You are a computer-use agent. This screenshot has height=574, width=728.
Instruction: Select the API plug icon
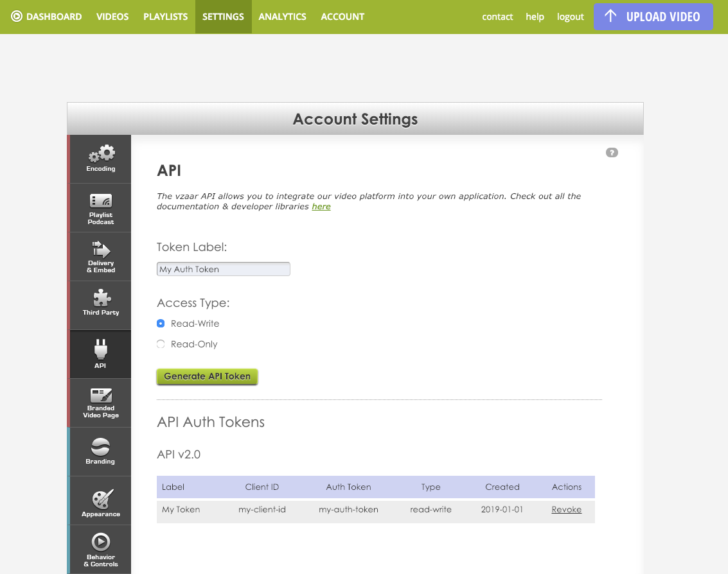coord(101,349)
